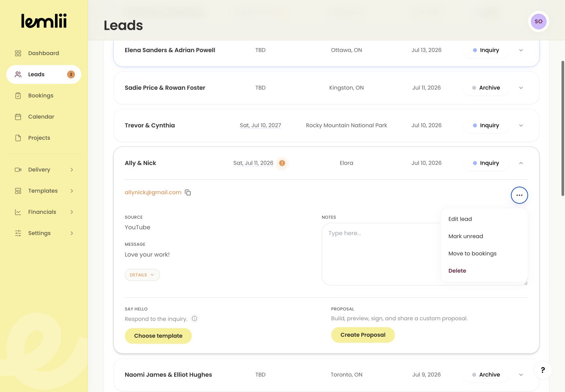This screenshot has width=565, height=392.
Task: Go to Bookings page
Action: point(44,96)
